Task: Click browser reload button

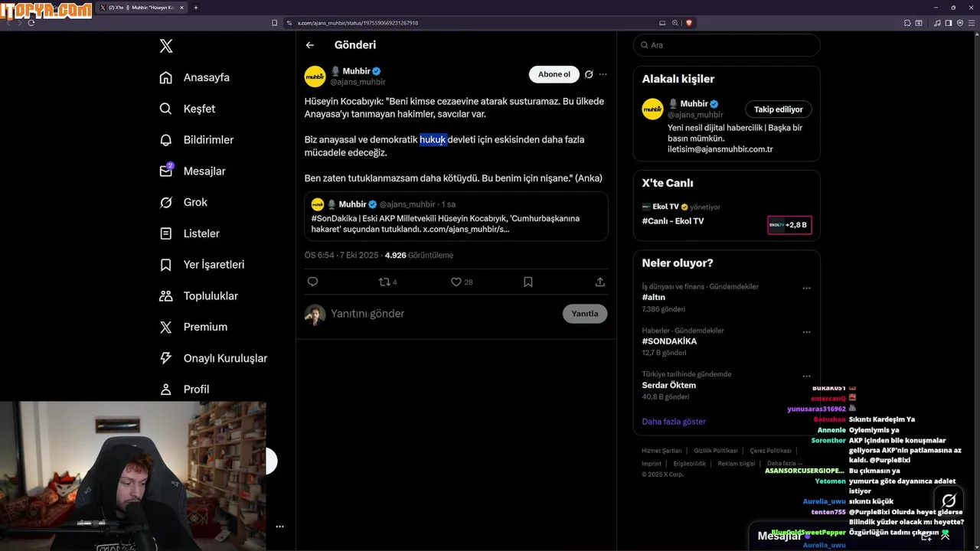Action: [x=31, y=23]
